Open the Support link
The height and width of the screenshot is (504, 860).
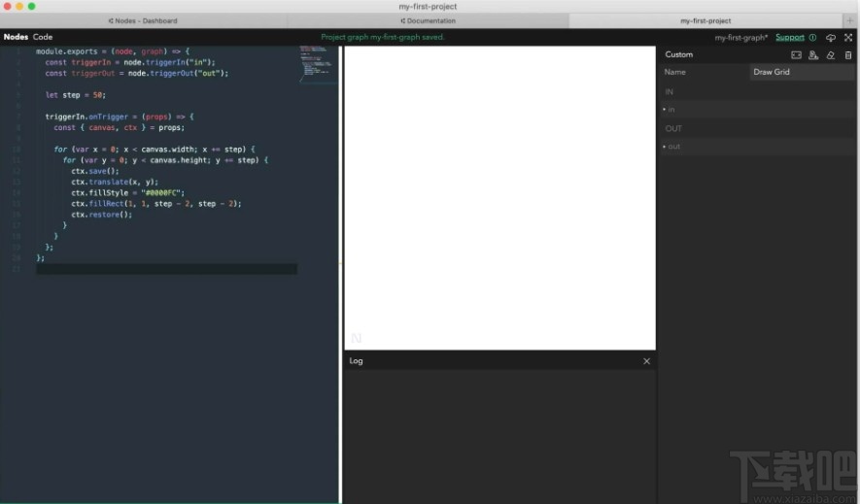click(x=790, y=37)
